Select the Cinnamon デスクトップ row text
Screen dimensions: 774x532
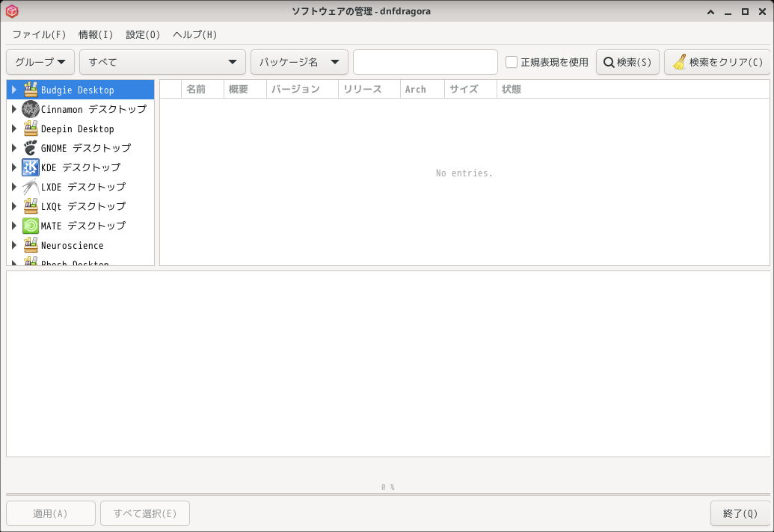point(93,109)
